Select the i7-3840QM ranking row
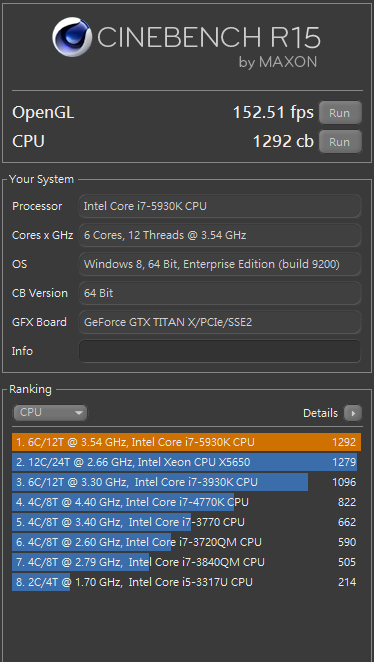 187,562
